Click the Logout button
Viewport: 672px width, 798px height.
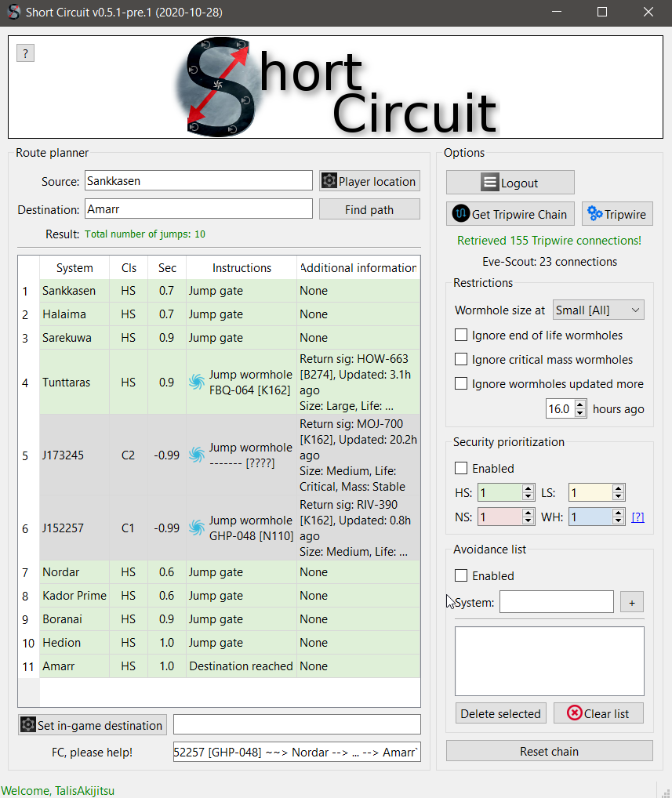pos(510,182)
